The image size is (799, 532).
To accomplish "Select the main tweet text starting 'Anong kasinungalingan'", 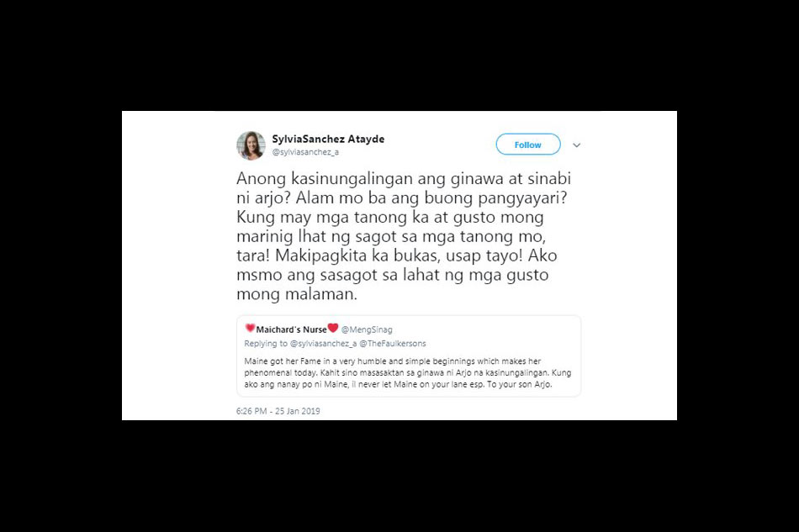I will [404, 235].
